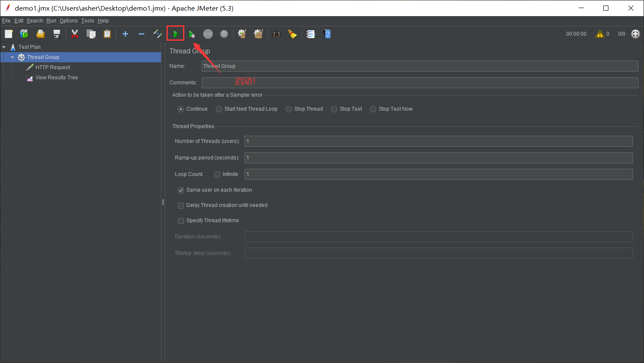Click the Add plus toolbar icon

coord(125,34)
